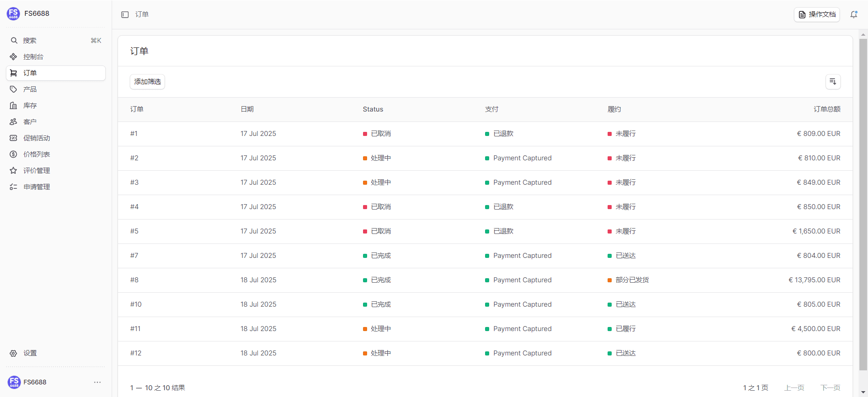Expand the FS6688 user menu ellipsis

coord(97,382)
